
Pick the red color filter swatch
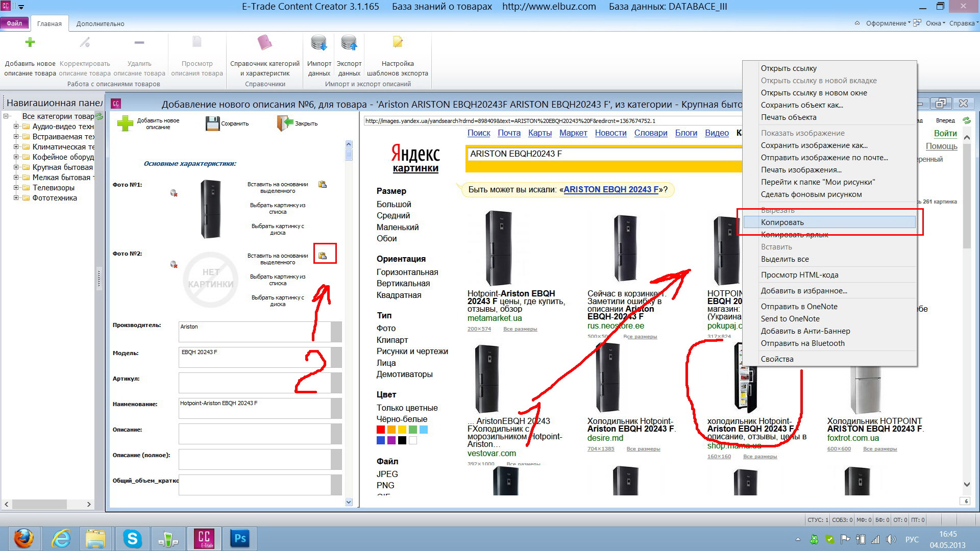381,430
